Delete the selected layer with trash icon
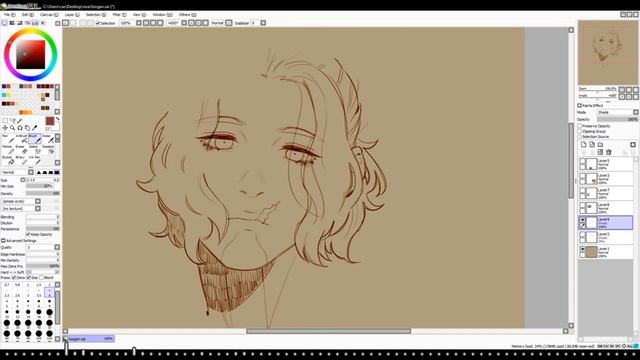The image size is (640, 360). pos(609,152)
